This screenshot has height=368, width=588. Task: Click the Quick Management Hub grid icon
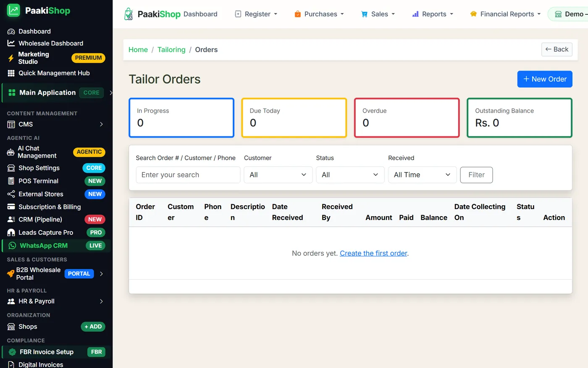click(11, 73)
